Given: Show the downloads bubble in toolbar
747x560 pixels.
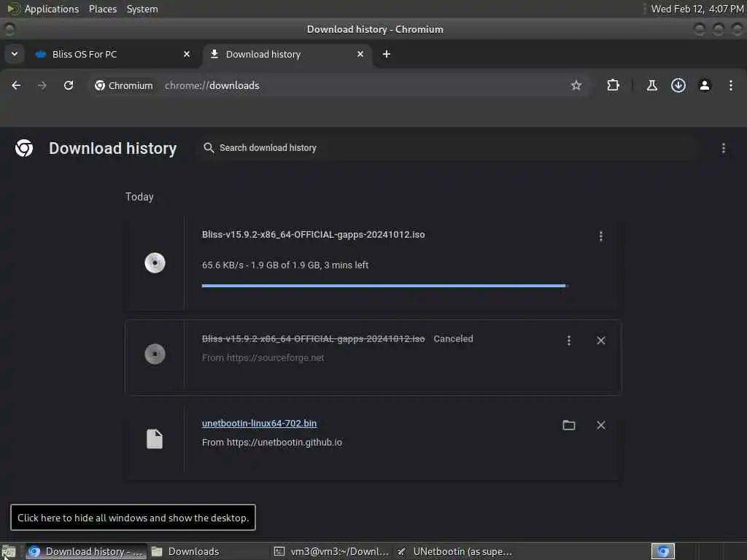Looking at the screenshot, I should coord(678,85).
